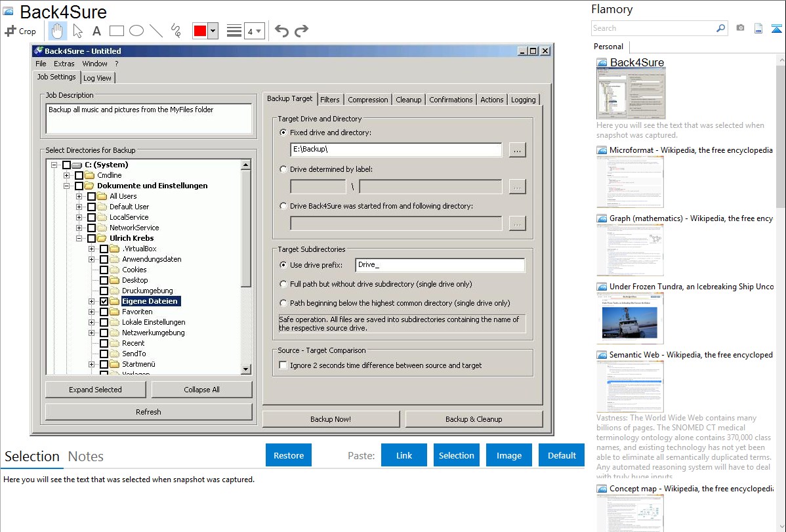Viewport: 786px width, 532px height.
Task: Open the color picker dropdown arrow
Action: [213, 31]
